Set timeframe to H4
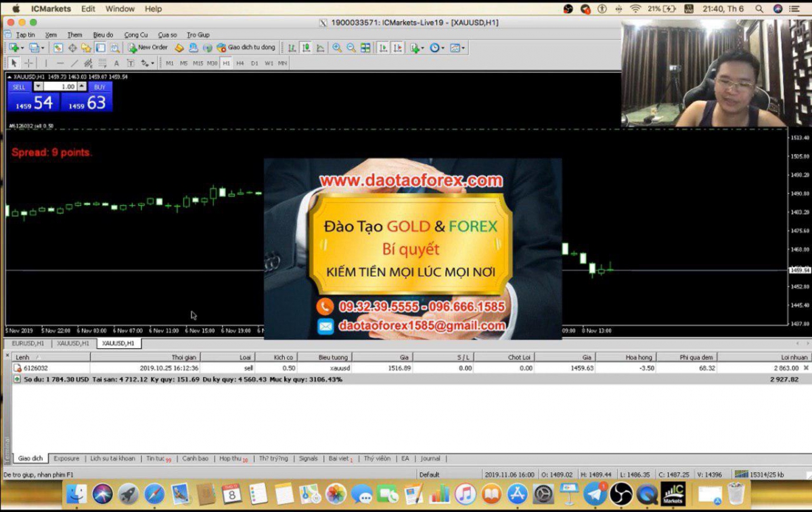This screenshot has height=512, width=812. 240,63
